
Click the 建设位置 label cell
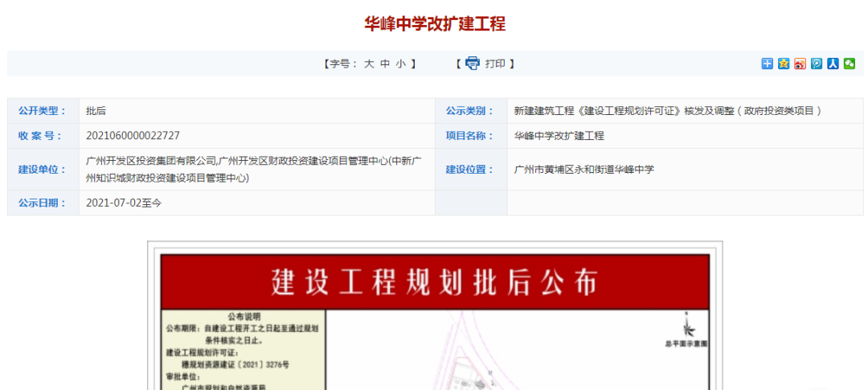[471, 170]
